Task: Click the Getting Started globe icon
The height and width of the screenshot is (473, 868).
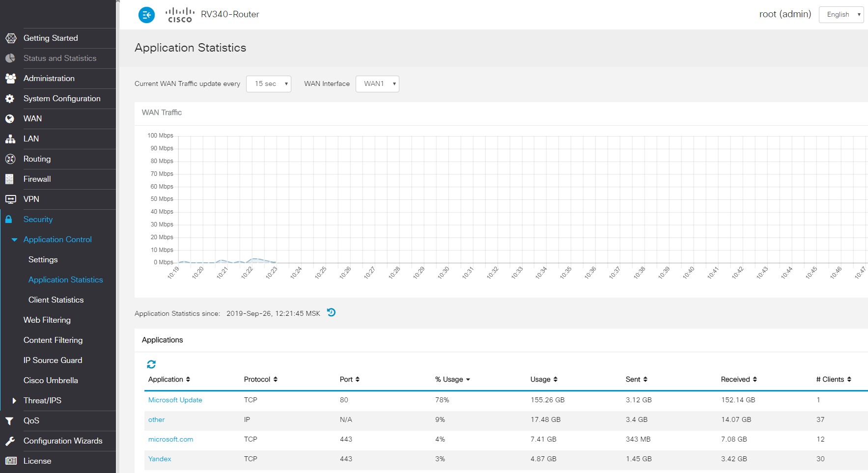Action: (10, 38)
